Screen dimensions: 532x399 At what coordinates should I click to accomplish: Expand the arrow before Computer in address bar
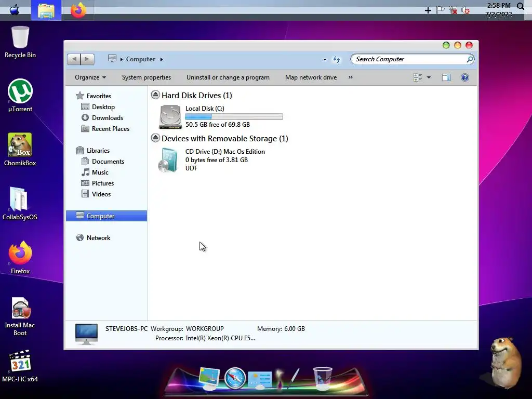click(121, 59)
